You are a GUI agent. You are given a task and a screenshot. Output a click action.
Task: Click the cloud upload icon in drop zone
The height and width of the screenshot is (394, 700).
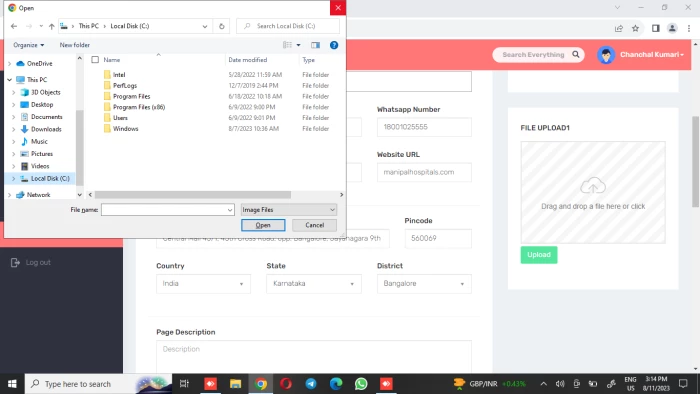[x=593, y=186]
